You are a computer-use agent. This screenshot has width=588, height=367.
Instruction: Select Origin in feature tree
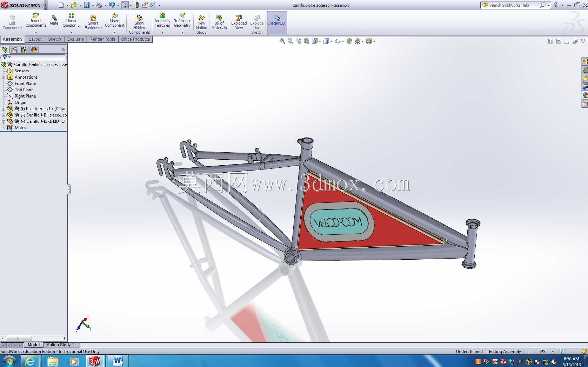click(x=20, y=102)
